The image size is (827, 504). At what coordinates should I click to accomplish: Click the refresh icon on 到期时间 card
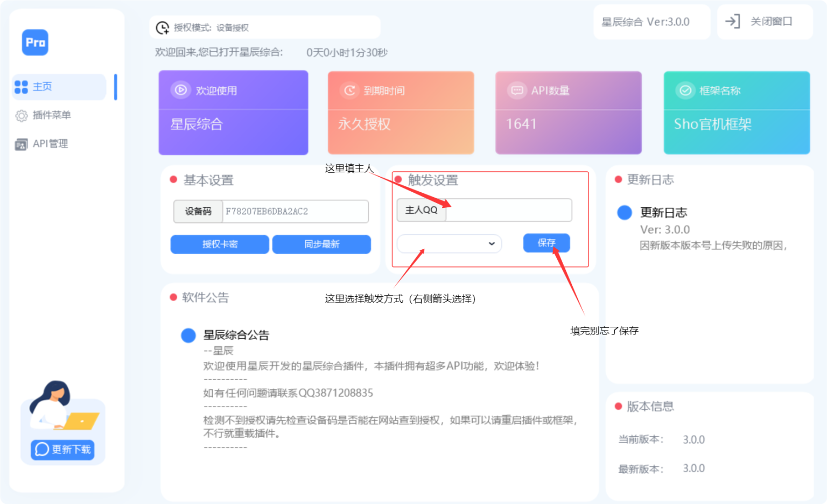click(350, 90)
